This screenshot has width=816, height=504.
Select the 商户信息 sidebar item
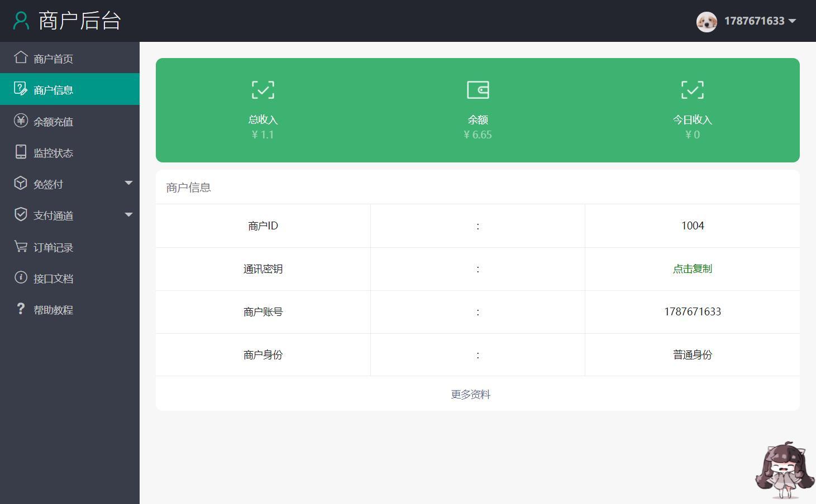[70, 89]
